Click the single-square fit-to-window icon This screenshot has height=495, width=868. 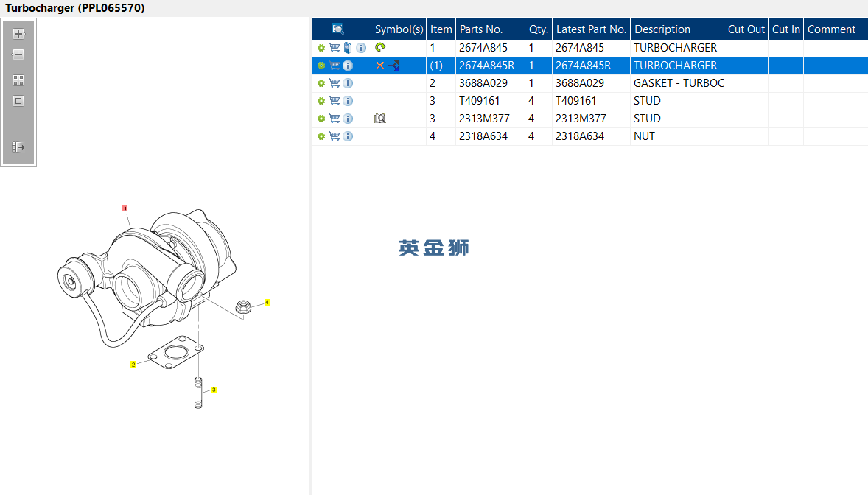point(18,101)
